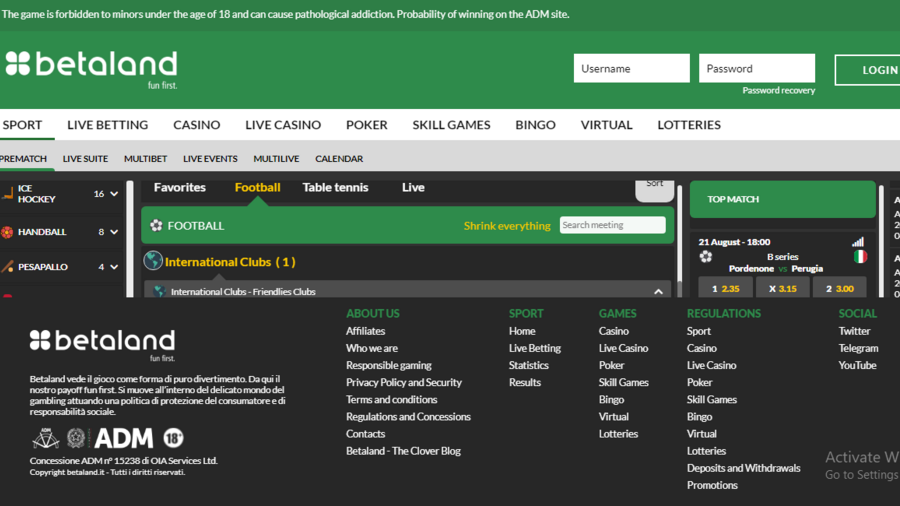900x506 pixels.
Task: Follow the Password recovery link
Action: tap(778, 91)
